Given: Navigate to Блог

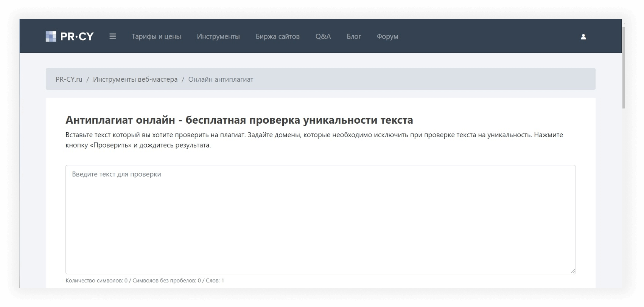Looking at the screenshot, I should (x=354, y=36).
